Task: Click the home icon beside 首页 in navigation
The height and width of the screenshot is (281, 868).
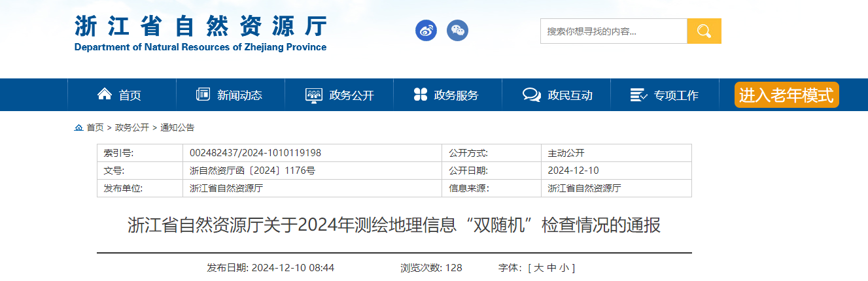Action: (104, 94)
